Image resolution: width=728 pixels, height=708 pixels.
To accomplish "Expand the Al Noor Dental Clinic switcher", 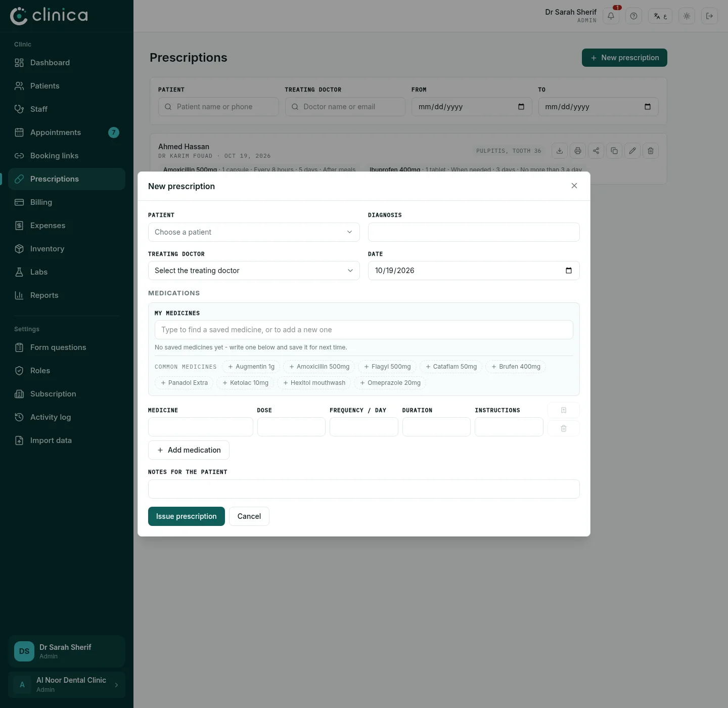I will (67, 685).
